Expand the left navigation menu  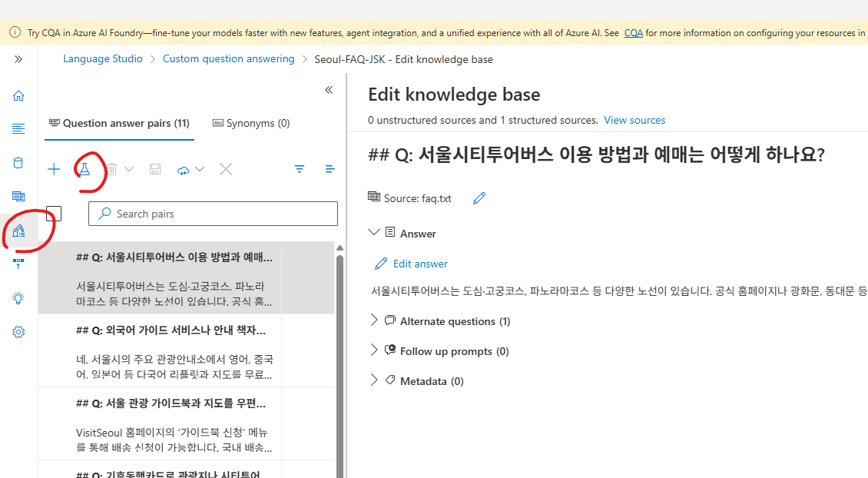(x=18, y=59)
